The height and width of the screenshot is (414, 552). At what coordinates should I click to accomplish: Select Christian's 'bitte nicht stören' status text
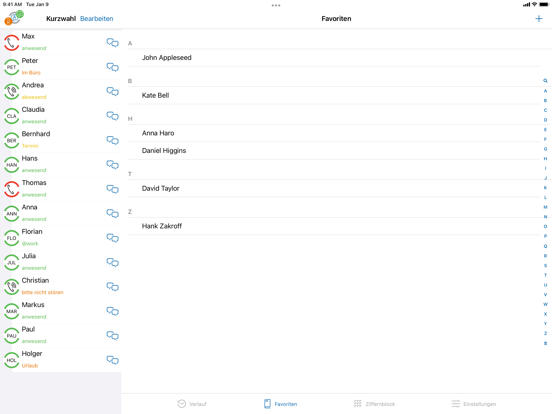[x=43, y=292]
